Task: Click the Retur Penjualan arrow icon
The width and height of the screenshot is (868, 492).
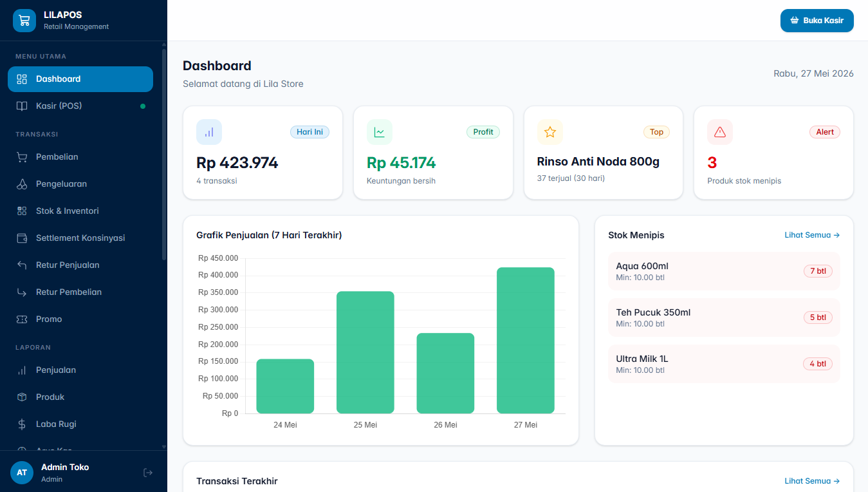Action: (x=22, y=265)
